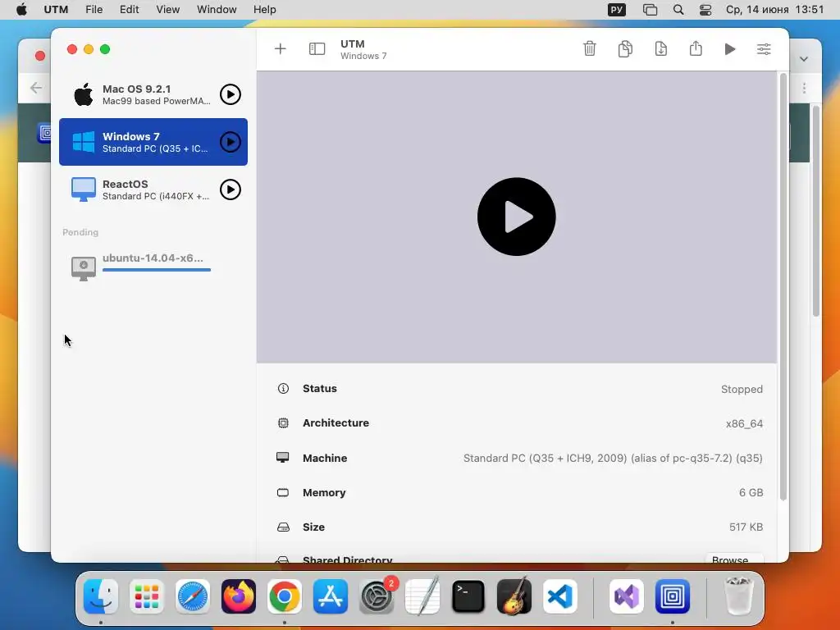Clone the VM with the duplicate icon
The width and height of the screenshot is (840, 630).
pos(625,48)
